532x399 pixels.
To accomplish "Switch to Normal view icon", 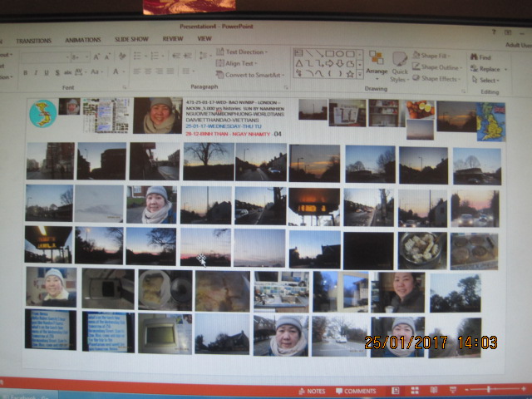I will click(396, 391).
